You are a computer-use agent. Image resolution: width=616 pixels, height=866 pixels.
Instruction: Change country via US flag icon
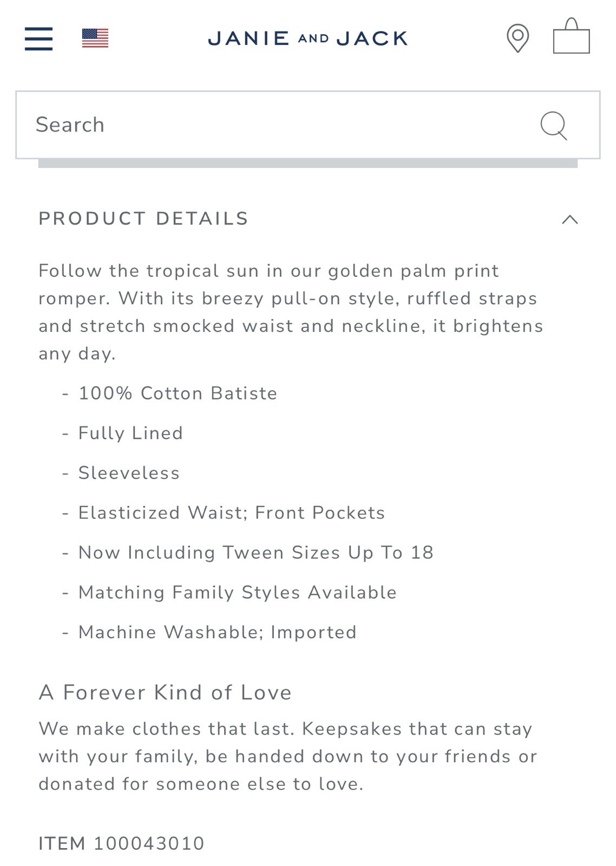tap(95, 38)
